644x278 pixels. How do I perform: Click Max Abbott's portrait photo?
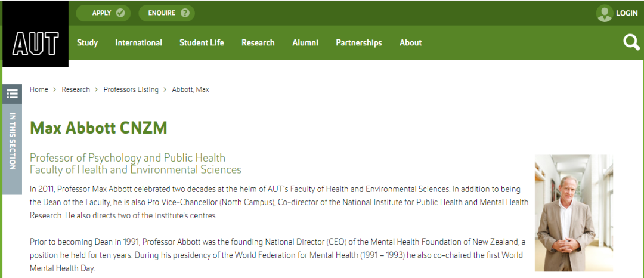(x=574, y=213)
